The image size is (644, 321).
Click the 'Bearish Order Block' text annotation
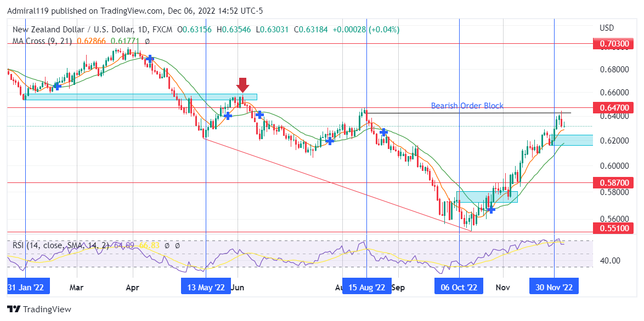tap(467, 106)
